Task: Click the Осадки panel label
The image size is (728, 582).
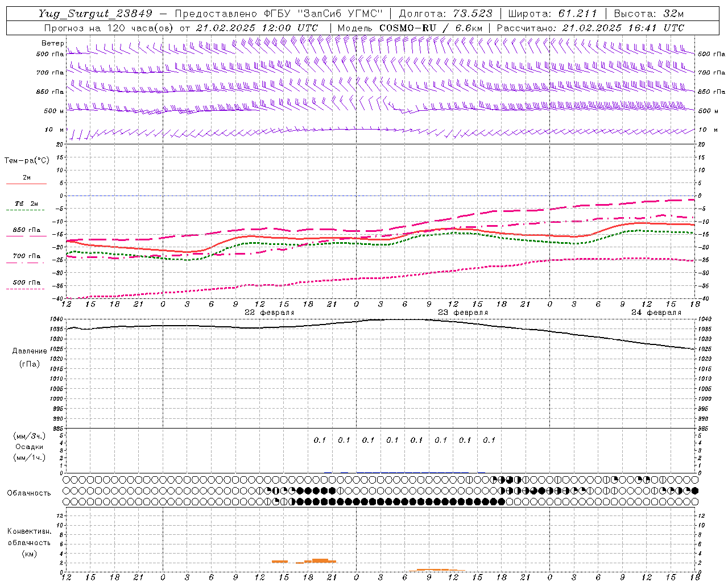Action: point(30,447)
